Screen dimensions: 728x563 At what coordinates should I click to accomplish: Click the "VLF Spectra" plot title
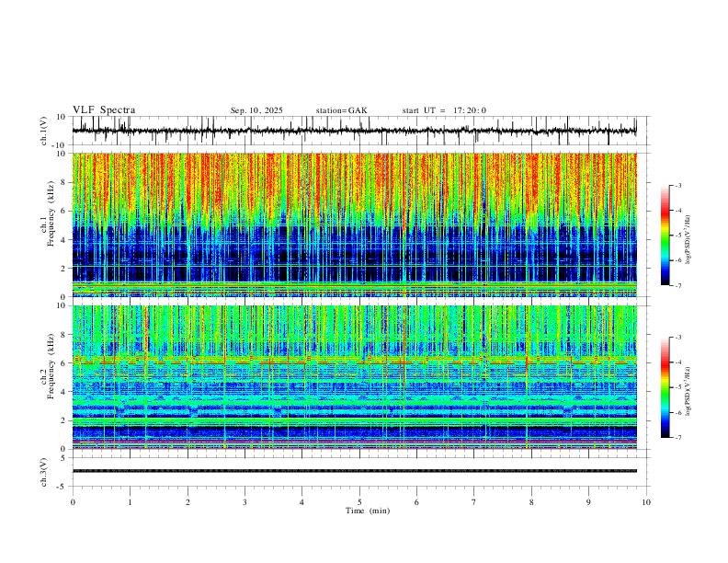coord(104,110)
